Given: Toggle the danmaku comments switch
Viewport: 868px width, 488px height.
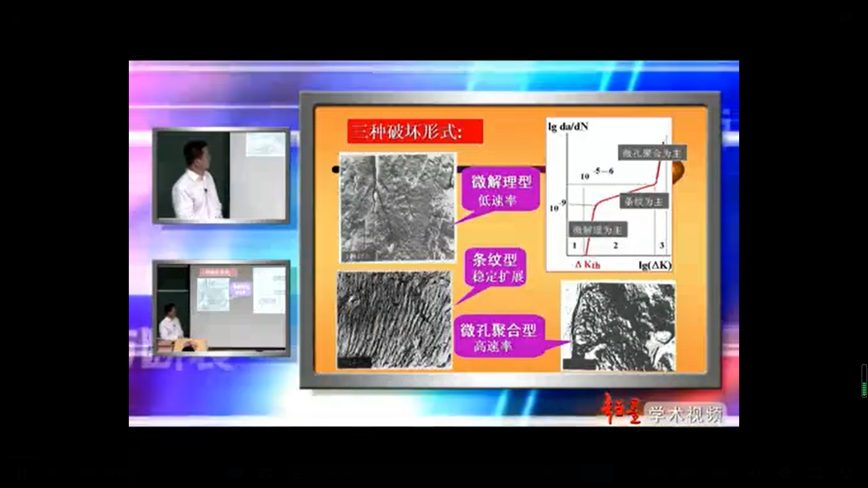Looking at the screenshot, I should [234, 473].
